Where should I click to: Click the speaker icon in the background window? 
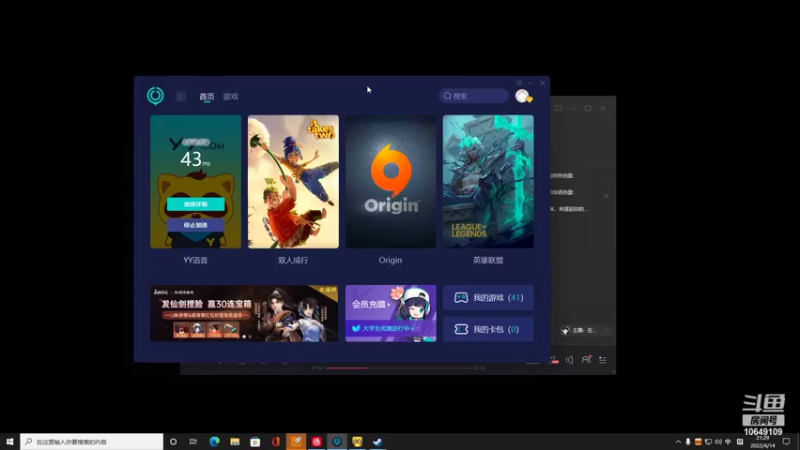coord(569,360)
